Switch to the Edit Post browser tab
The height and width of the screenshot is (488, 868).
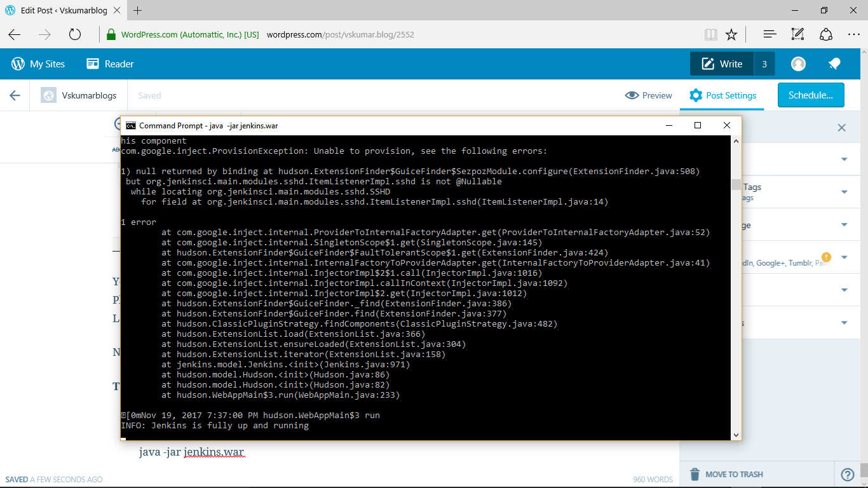[x=64, y=10]
